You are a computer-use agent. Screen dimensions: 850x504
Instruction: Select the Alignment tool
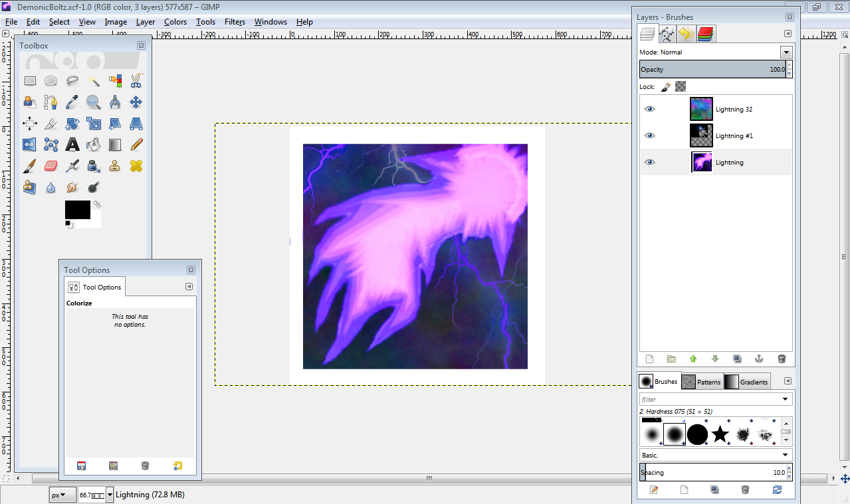30,124
